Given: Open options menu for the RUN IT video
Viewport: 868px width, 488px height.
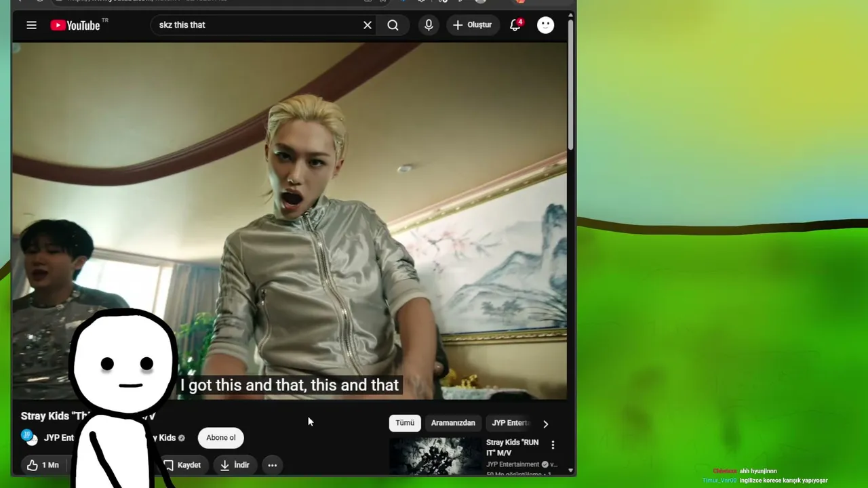Looking at the screenshot, I should (553, 445).
